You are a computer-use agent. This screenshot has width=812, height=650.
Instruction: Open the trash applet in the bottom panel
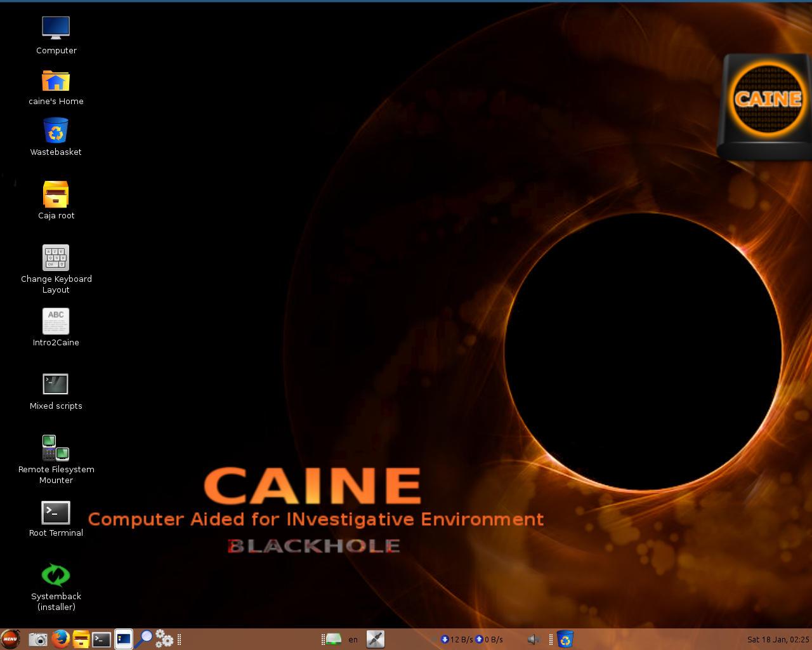(565, 639)
